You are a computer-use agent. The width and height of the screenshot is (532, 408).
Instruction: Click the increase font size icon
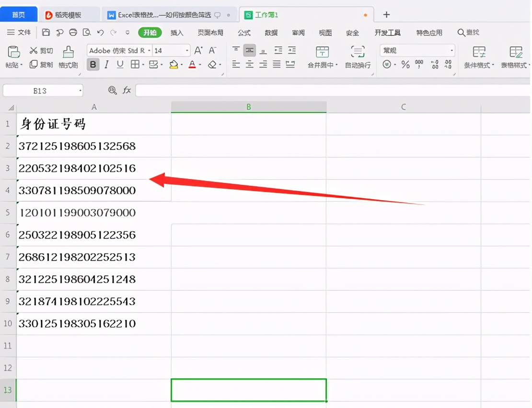pos(198,50)
